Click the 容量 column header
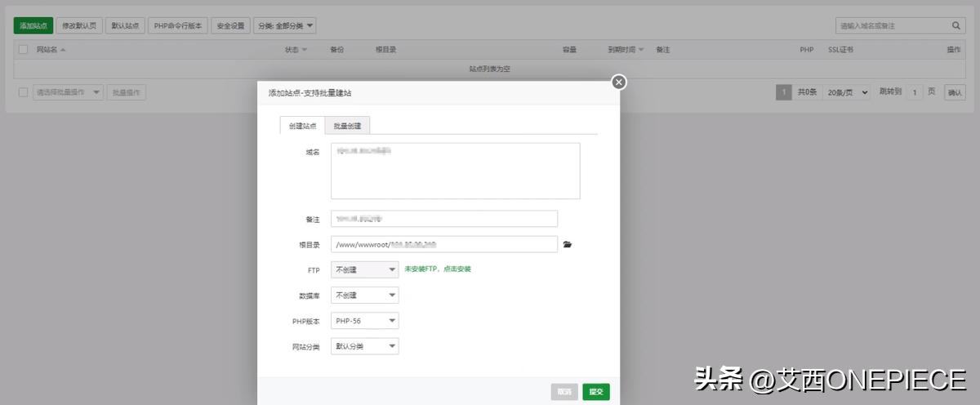This screenshot has width=980, height=405. coord(569,50)
